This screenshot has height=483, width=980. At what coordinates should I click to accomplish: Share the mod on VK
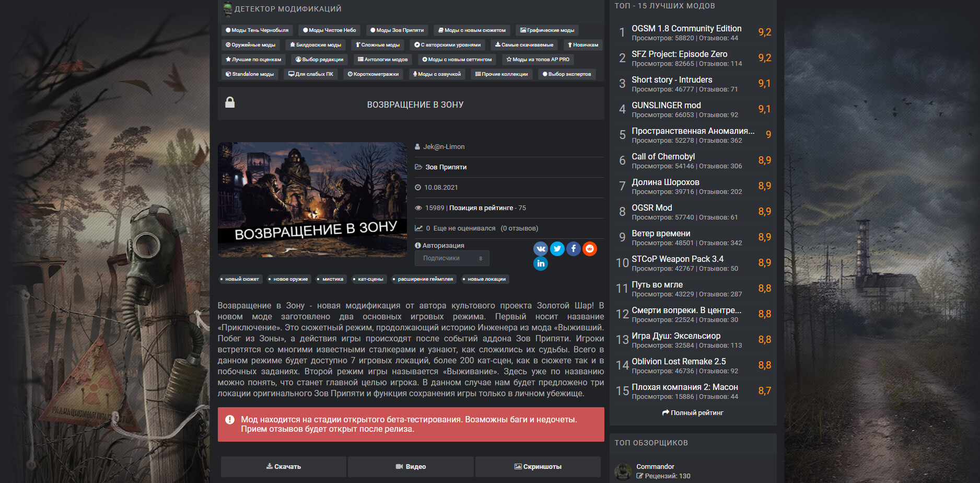tap(541, 249)
